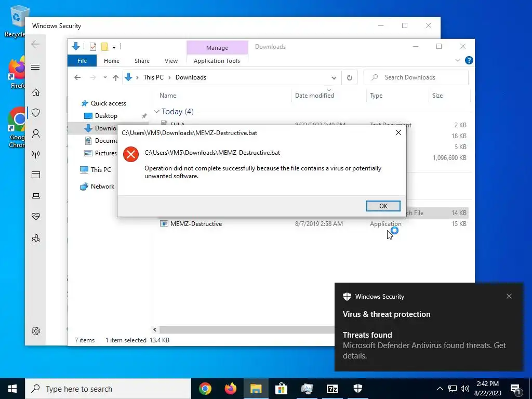The image size is (532, 399).
Task: Open Firewall & network protection
Action: tap(36, 154)
